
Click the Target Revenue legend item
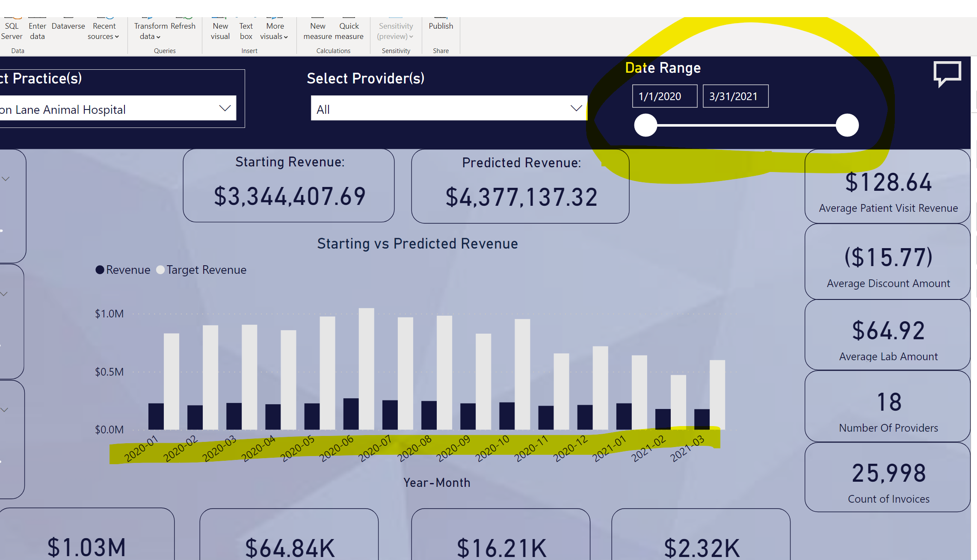[201, 270]
